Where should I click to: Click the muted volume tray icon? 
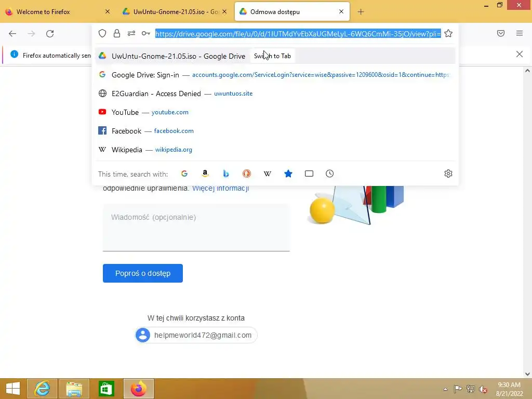pos(483,389)
